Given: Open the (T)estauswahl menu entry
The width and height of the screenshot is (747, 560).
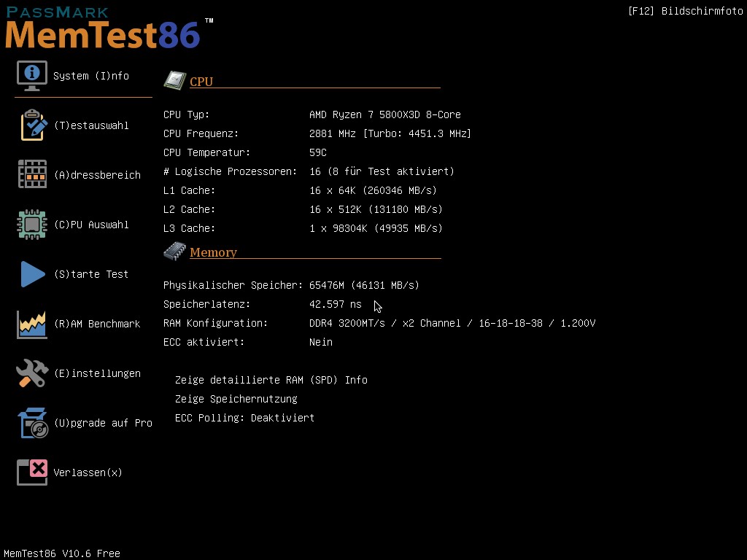Looking at the screenshot, I should (x=91, y=125).
